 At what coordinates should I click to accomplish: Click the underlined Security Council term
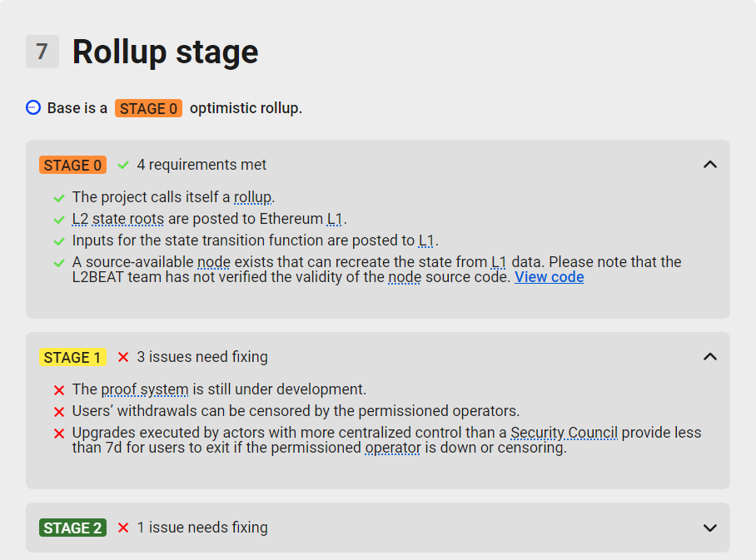click(x=564, y=433)
